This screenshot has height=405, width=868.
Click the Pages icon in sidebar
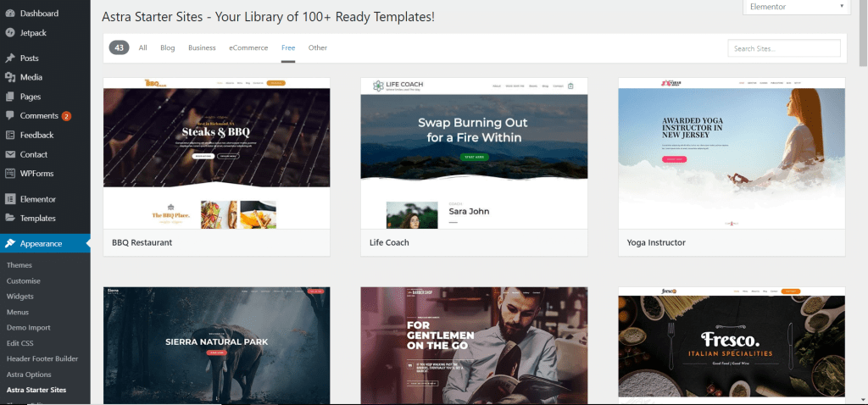click(10, 97)
